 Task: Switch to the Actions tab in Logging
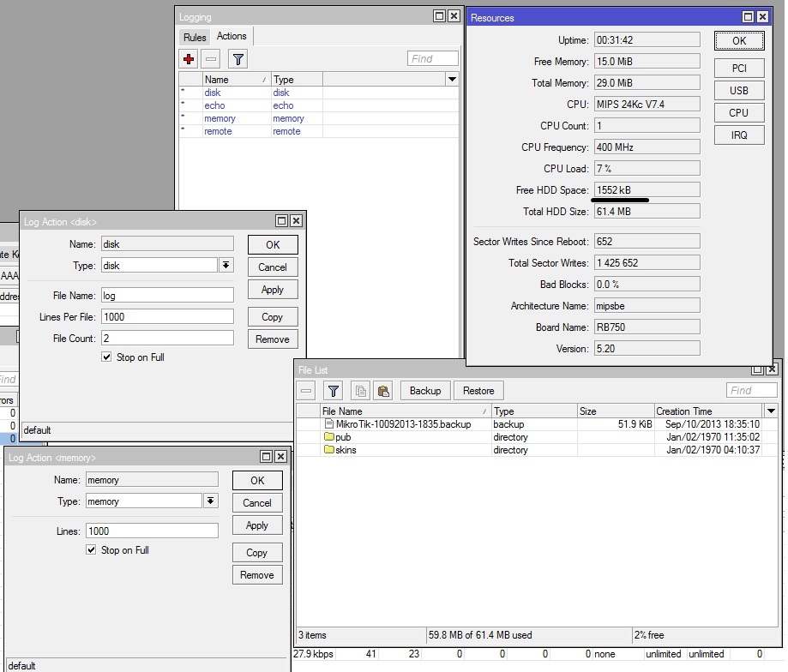(232, 36)
